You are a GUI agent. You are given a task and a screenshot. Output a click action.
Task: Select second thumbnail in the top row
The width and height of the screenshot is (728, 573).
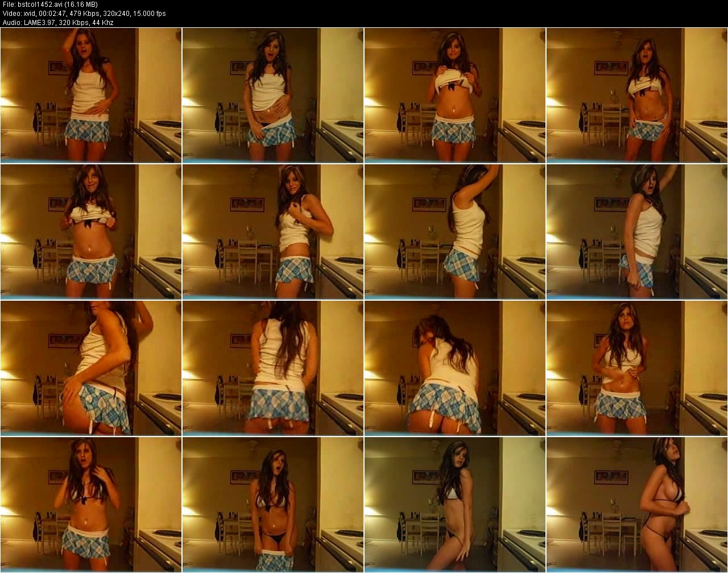273,95
